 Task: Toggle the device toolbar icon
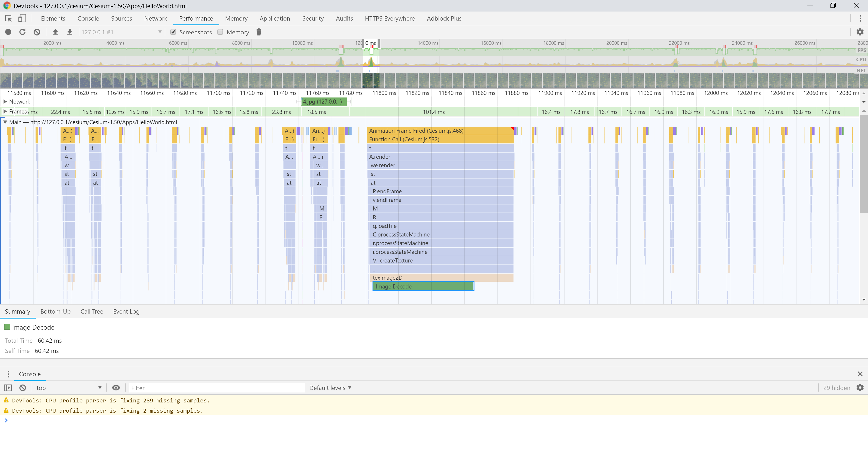(22, 19)
